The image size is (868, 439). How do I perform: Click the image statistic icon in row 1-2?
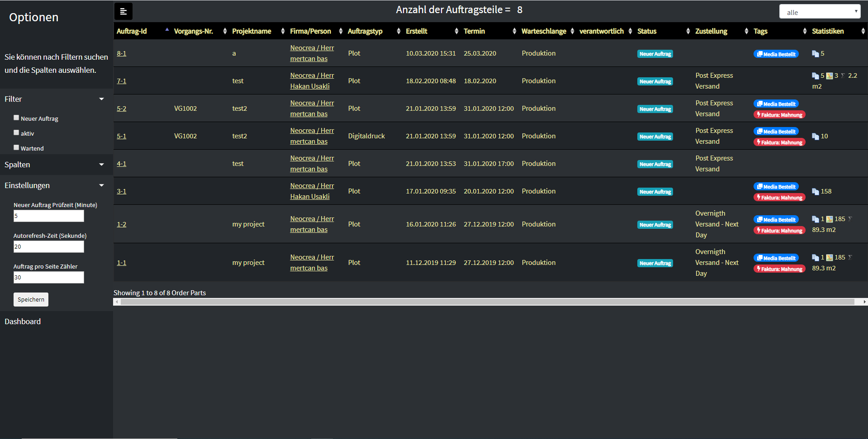[x=830, y=219]
